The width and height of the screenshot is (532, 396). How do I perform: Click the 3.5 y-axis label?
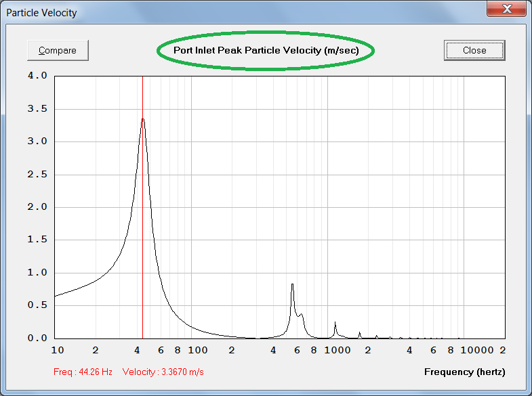[x=37, y=109]
